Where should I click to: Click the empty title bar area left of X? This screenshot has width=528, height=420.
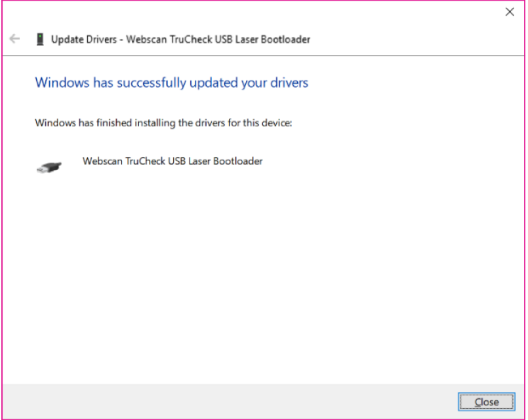[x=262, y=12]
